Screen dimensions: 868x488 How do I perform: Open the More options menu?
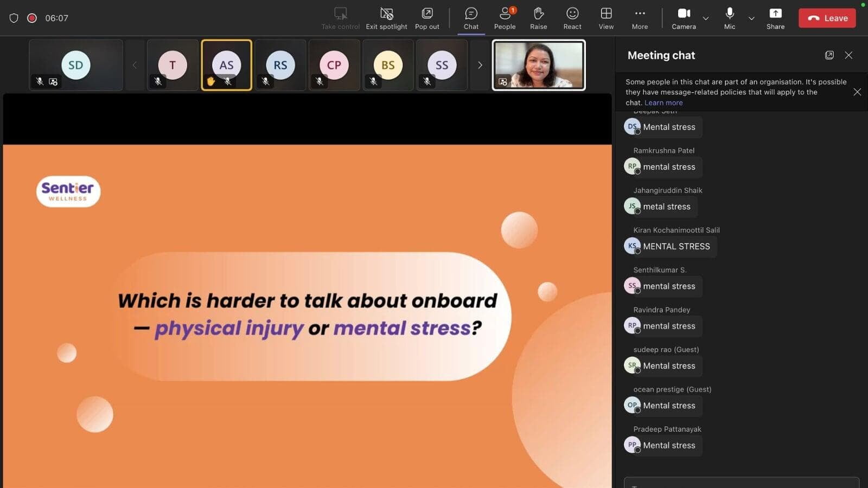(x=640, y=18)
